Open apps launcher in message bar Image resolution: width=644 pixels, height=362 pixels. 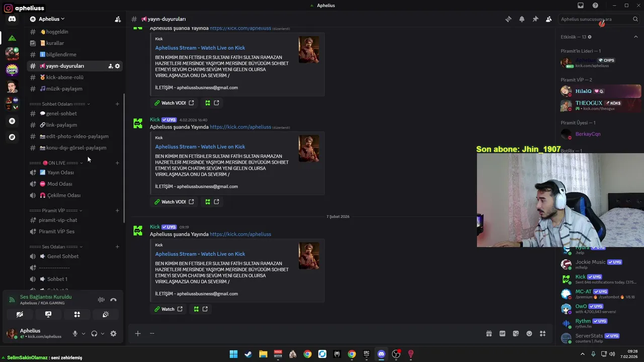(x=542, y=333)
